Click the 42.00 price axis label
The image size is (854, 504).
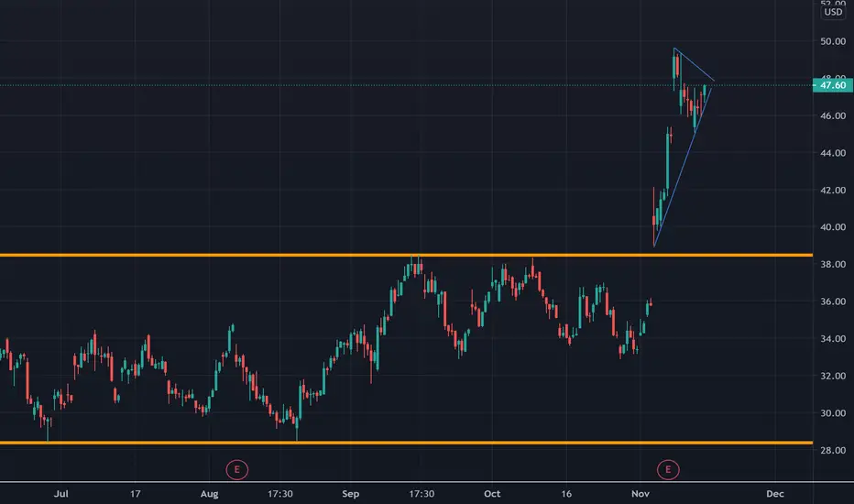[x=833, y=191]
